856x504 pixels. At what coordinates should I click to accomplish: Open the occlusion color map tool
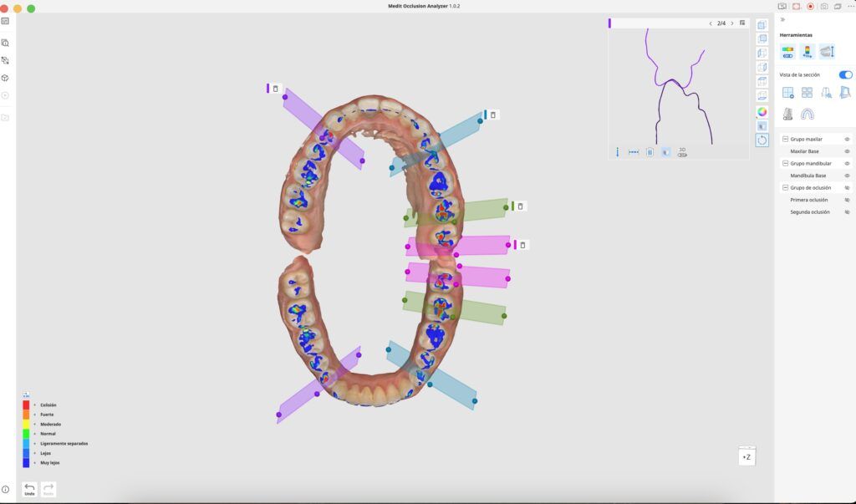click(x=787, y=52)
